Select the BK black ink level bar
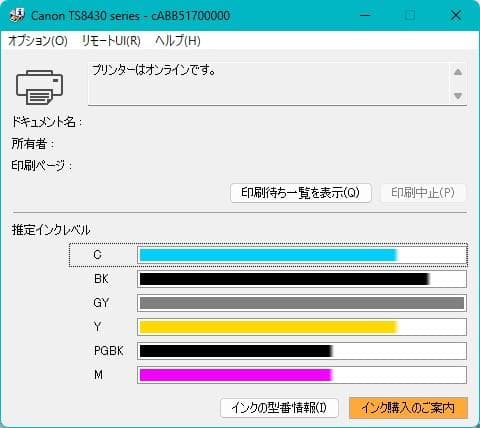Screen dimensions: 480x428 click(x=302, y=279)
